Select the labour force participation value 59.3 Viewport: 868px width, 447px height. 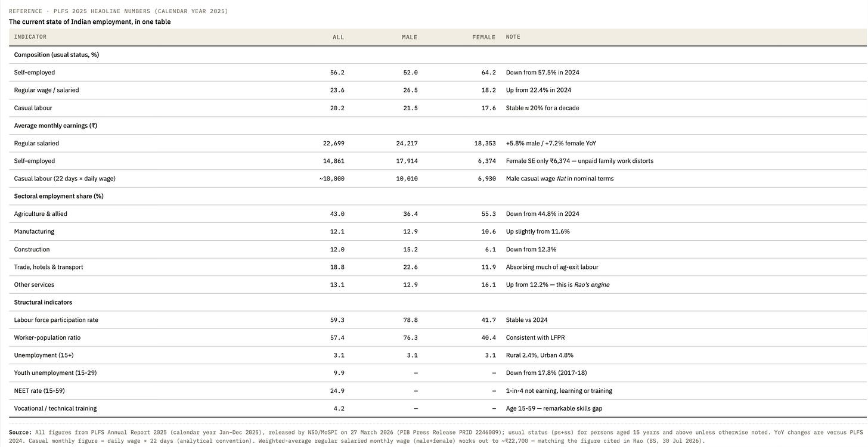pos(337,320)
